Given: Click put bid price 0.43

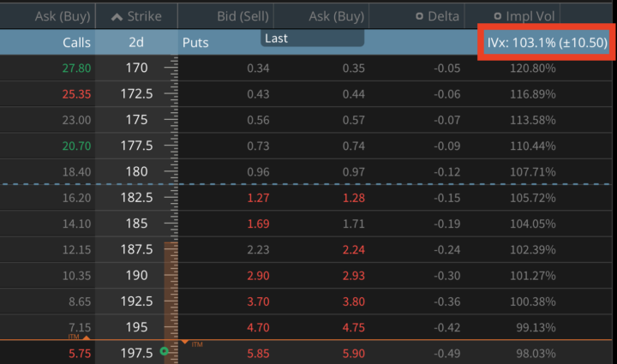Looking at the screenshot, I should point(258,94).
